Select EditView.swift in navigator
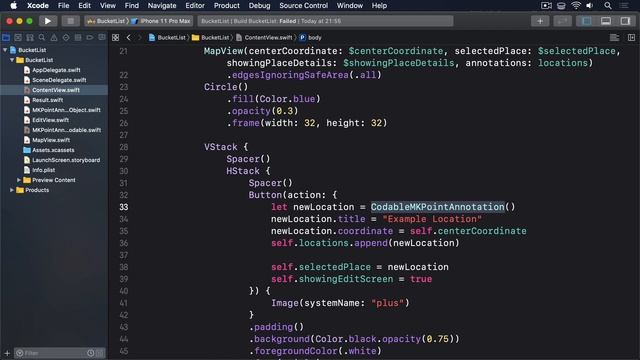 click(50, 120)
